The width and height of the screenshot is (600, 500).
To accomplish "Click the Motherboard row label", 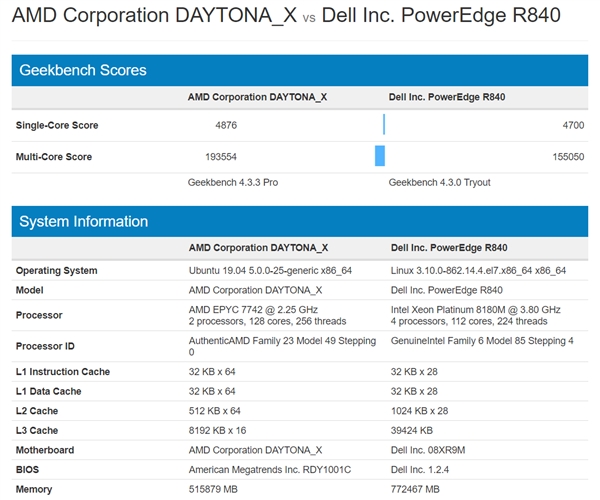I will 45,450.
